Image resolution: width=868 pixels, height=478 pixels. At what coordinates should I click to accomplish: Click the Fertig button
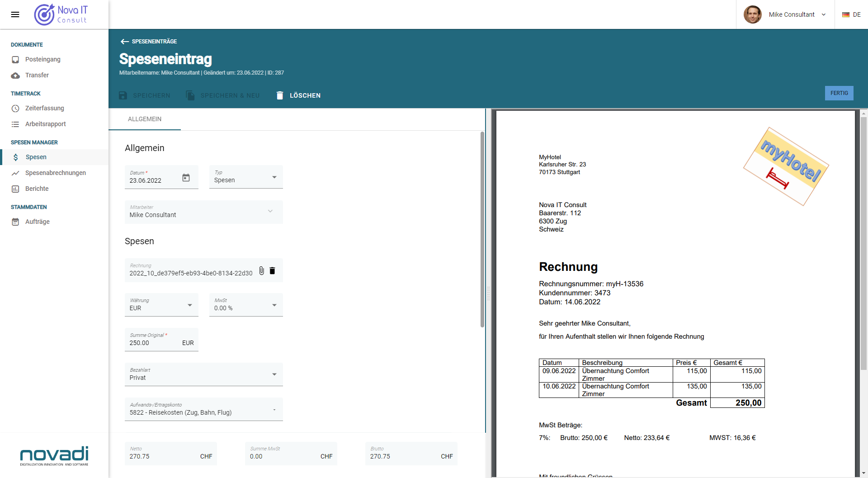click(x=839, y=93)
